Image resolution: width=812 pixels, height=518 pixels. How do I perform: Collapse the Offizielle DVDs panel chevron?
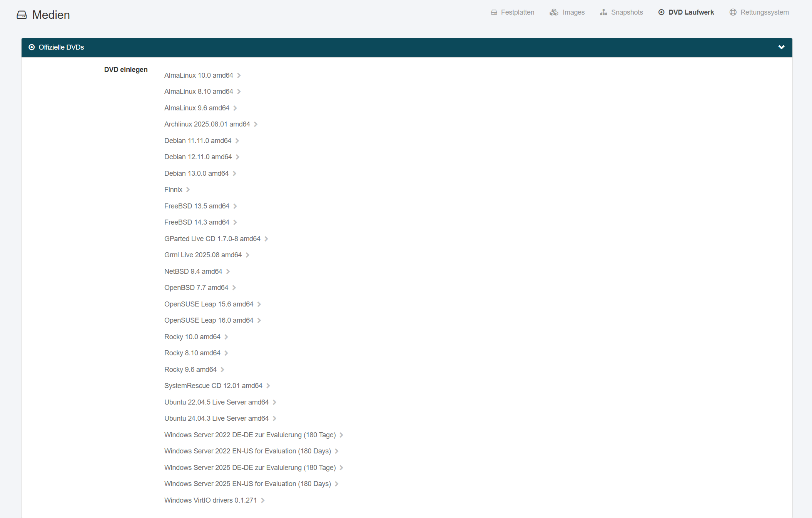pos(781,47)
